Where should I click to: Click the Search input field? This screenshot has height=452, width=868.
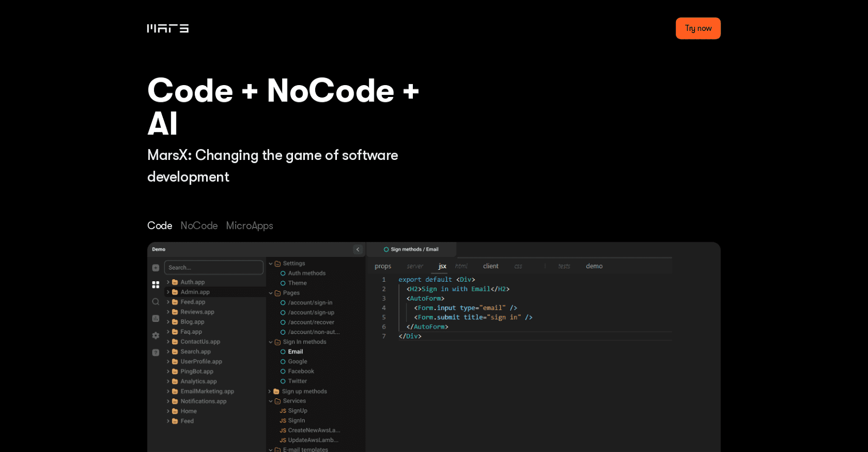[x=214, y=268]
